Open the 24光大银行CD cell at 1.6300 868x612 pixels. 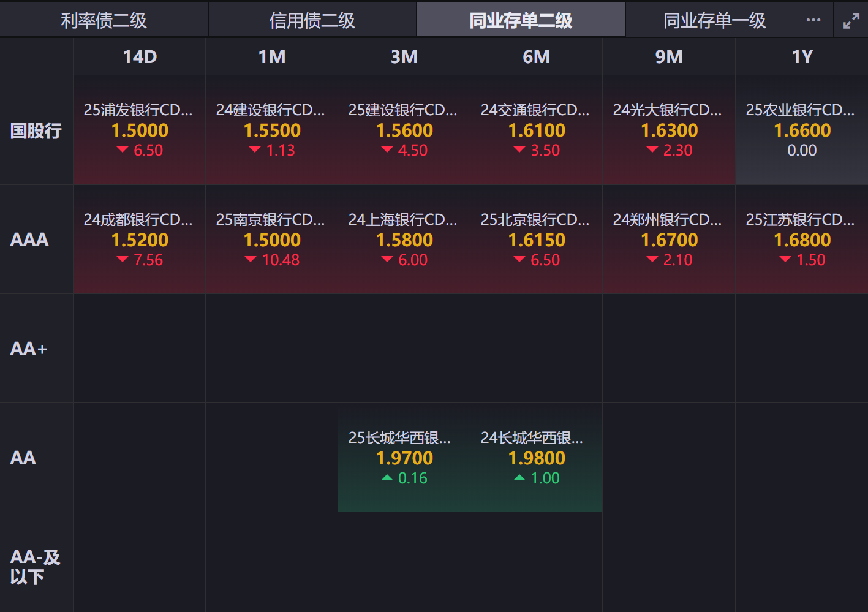click(x=669, y=130)
